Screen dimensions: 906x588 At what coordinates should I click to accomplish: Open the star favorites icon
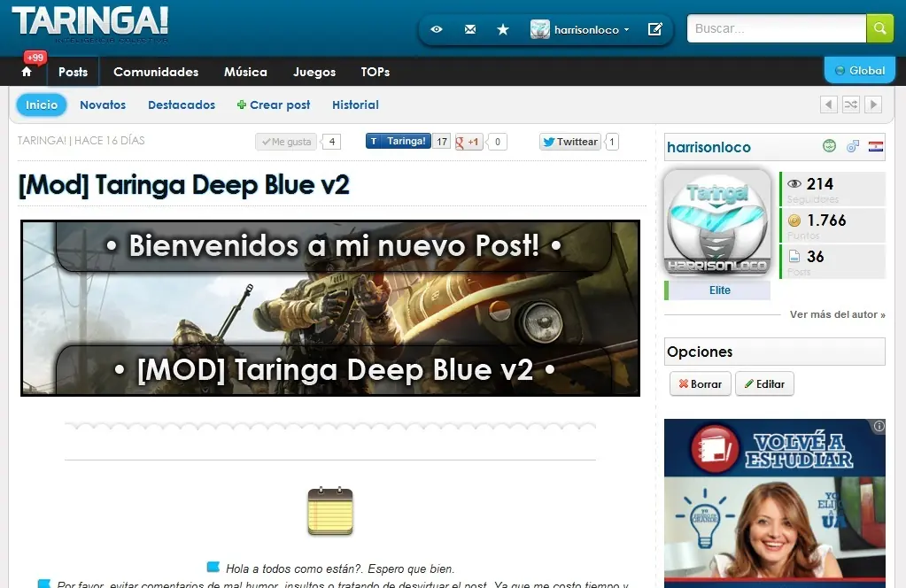click(x=503, y=29)
